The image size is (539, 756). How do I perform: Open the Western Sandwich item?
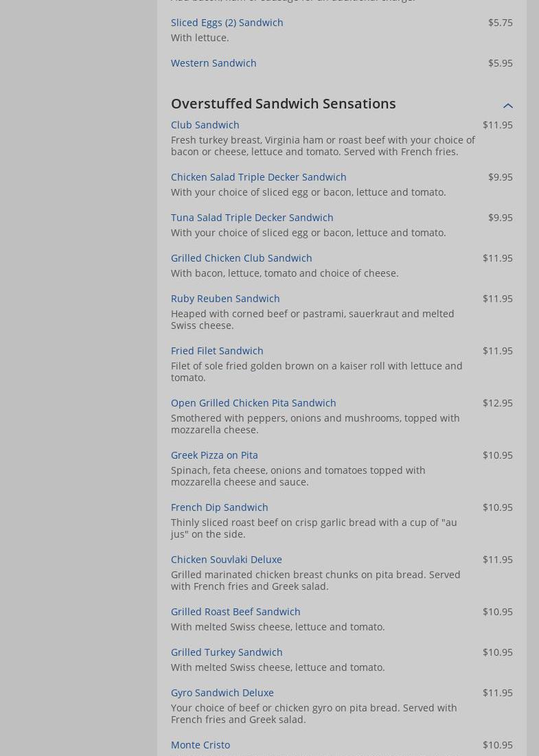(214, 63)
